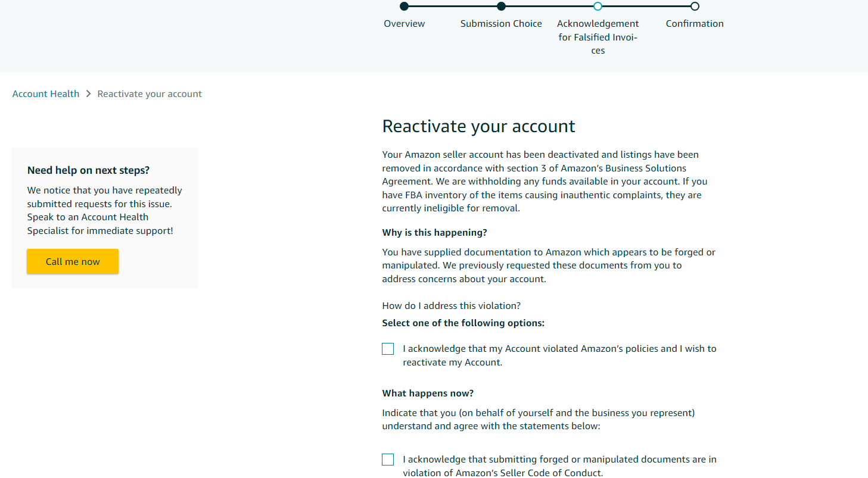
Task: Click the Confirmation step circle
Action: pos(695,7)
